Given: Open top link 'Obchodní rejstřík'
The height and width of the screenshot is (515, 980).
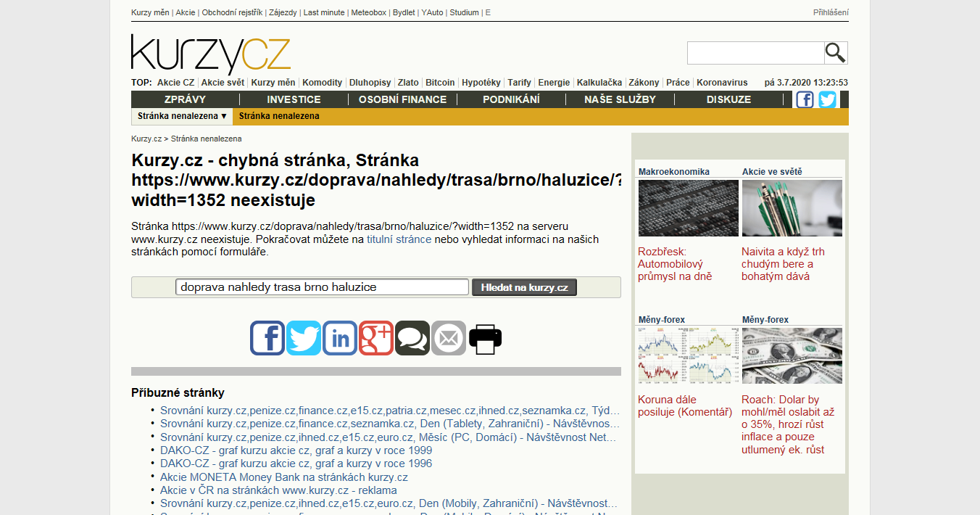Looking at the screenshot, I should pyautogui.click(x=232, y=12).
